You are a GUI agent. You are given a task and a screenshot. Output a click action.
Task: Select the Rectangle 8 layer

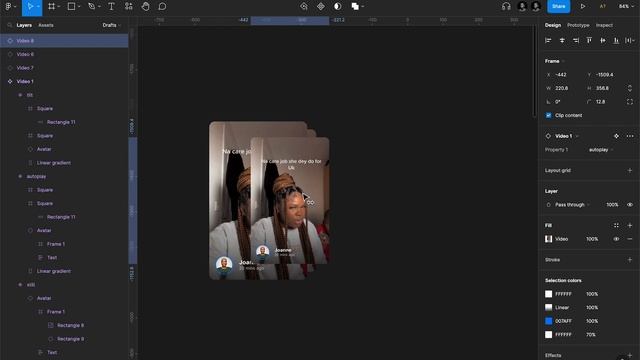coord(64,325)
